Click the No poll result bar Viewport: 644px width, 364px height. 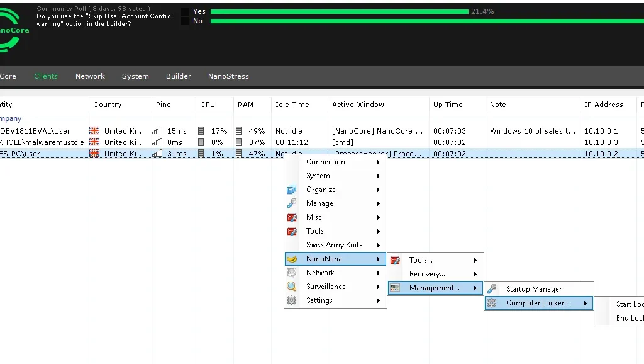click(427, 21)
